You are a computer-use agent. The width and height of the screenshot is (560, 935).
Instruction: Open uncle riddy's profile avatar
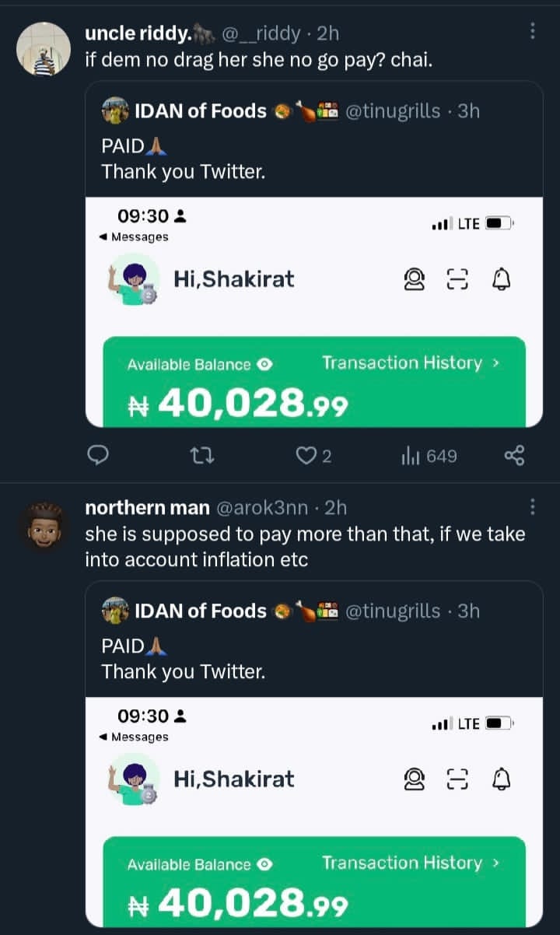click(x=43, y=48)
